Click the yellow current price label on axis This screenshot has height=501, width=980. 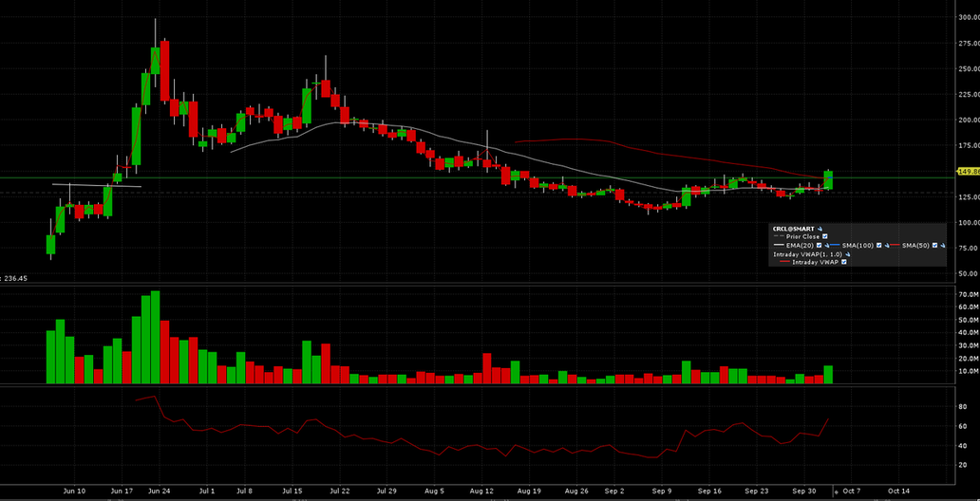click(968, 172)
